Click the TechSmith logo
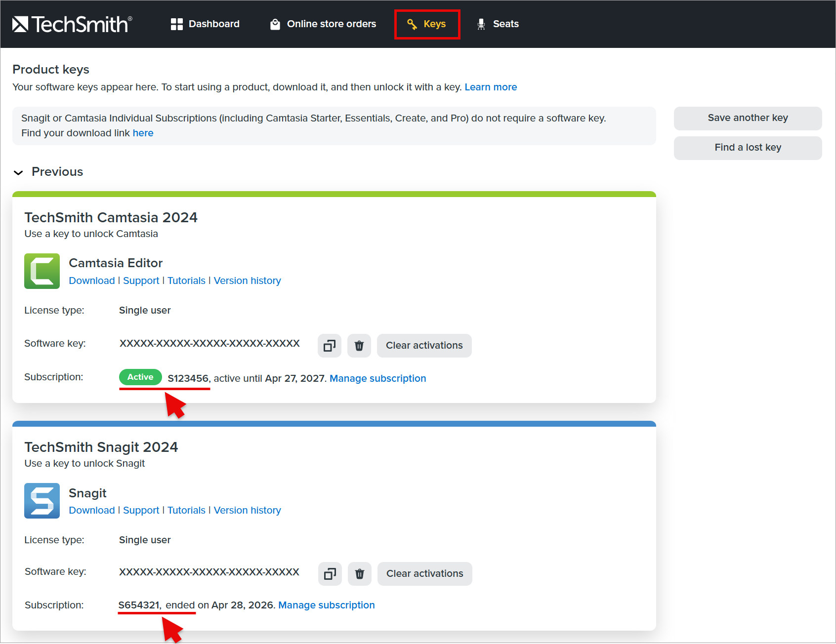The width and height of the screenshot is (836, 644). click(x=72, y=24)
